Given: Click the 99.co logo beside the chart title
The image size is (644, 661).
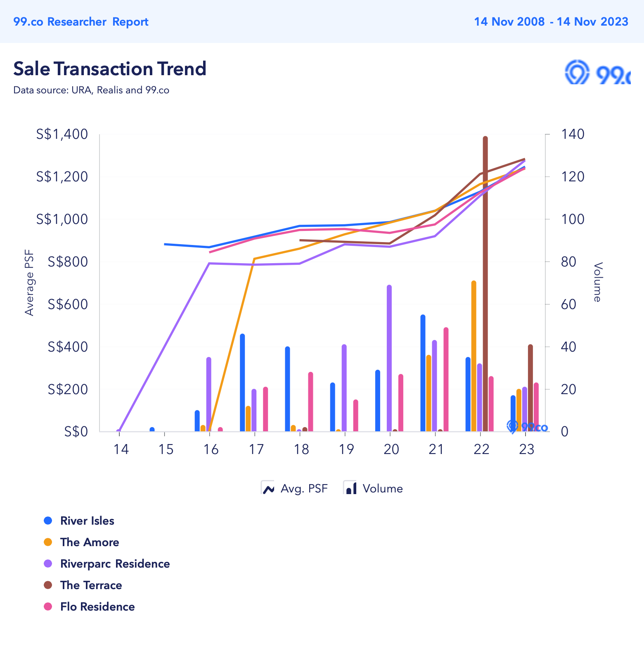Looking at the screenshot, I should point(597,72).
